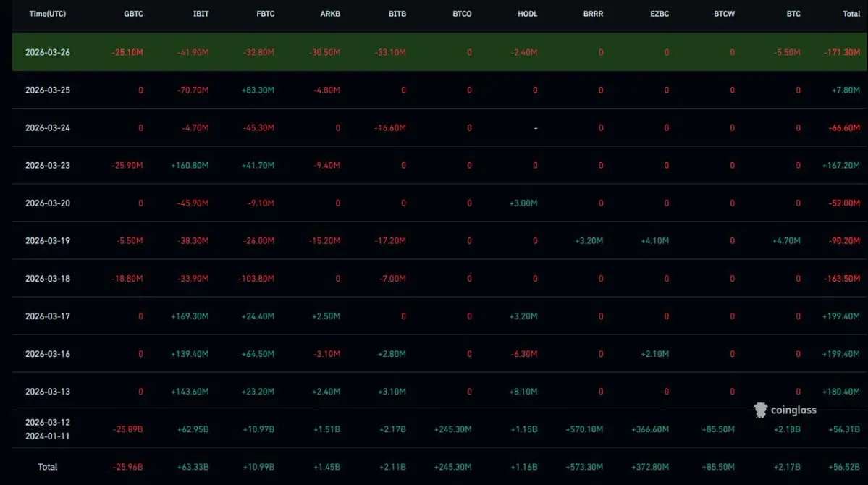The height and width of the screenshot is (485, 868).
Task: Click the +56.52B grand total
Action: pos(844,467)
